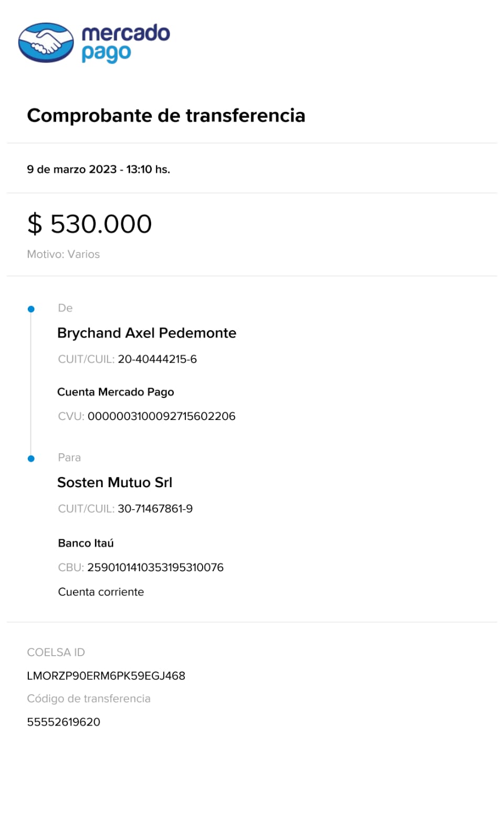504x840 pixels.
Task: Click the Mercado Pago handshake logo
Action: coord(46,43)
